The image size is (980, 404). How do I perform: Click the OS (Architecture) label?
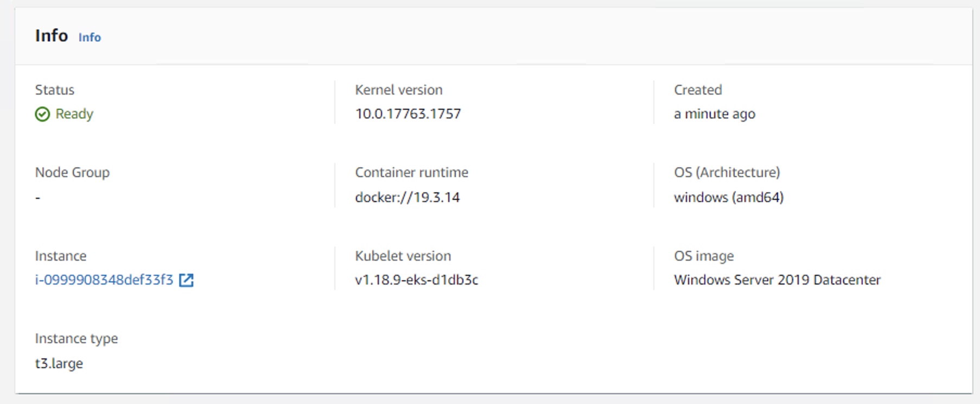(727, 173)
